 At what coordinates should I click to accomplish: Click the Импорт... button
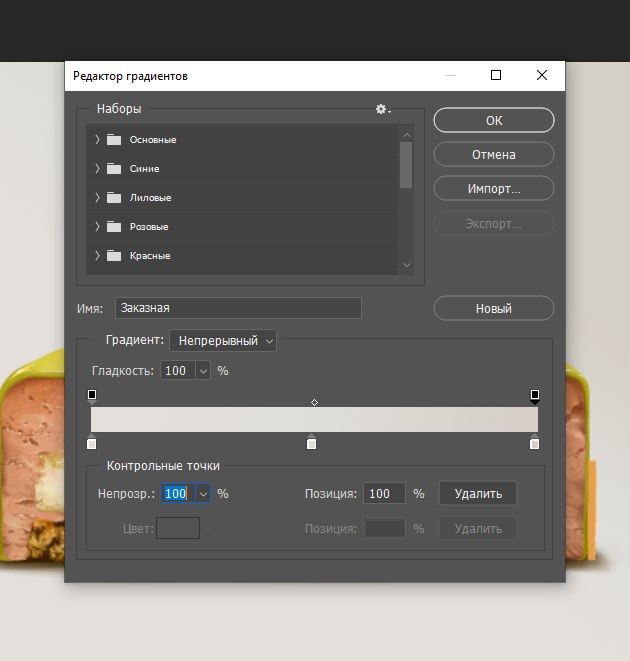(x=494, y=189)
